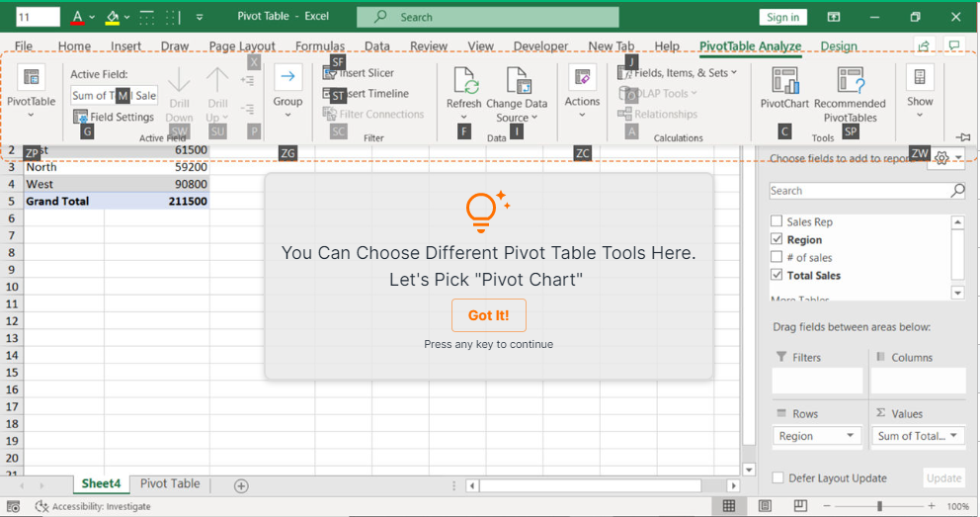980x517 pixels.
Task: Click the Share icon in ribbon corner
Action: 924,45
